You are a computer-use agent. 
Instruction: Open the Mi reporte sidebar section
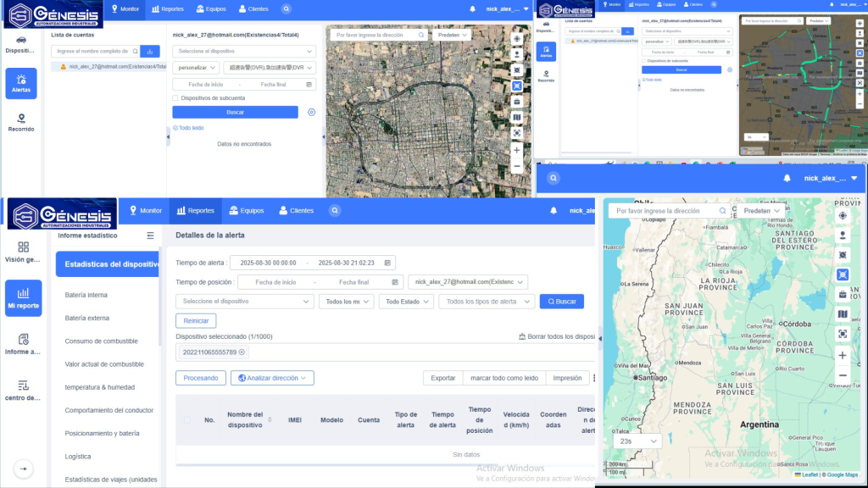[x=23, y=297]
